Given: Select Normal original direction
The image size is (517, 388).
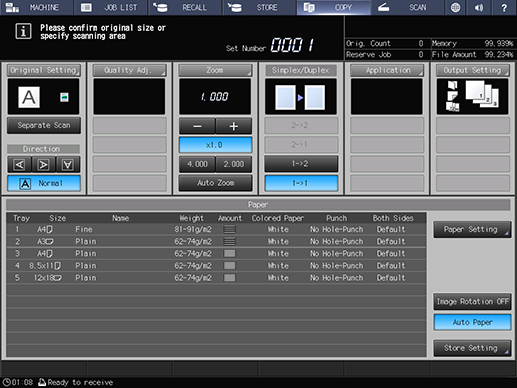Looking at the screenshot, I should [x=44, y=183].
